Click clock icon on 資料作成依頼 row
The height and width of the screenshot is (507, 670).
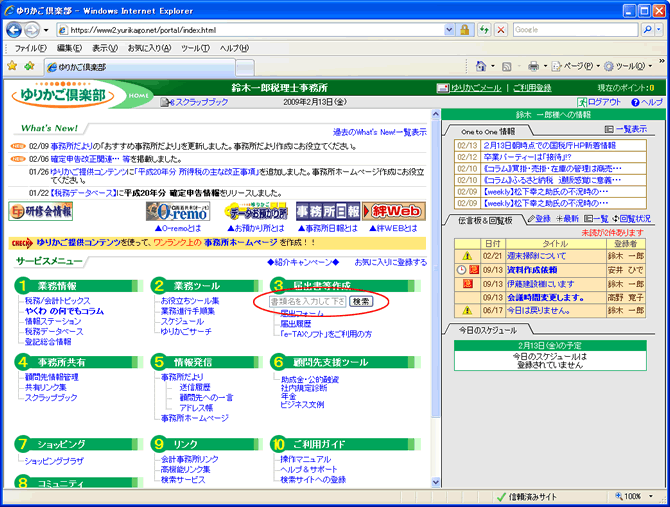(461, 270)
